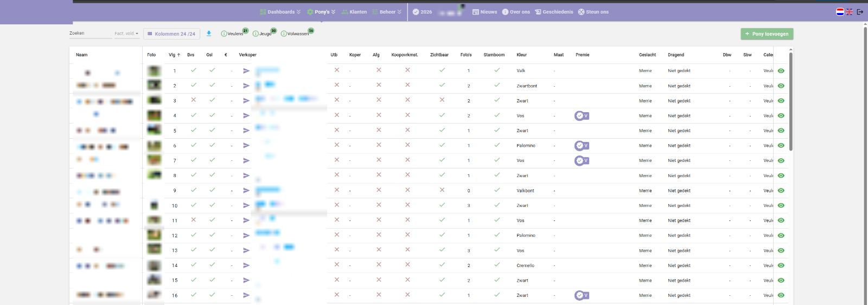Open the Geschiedenis page
868x305 pixels.
554,12
